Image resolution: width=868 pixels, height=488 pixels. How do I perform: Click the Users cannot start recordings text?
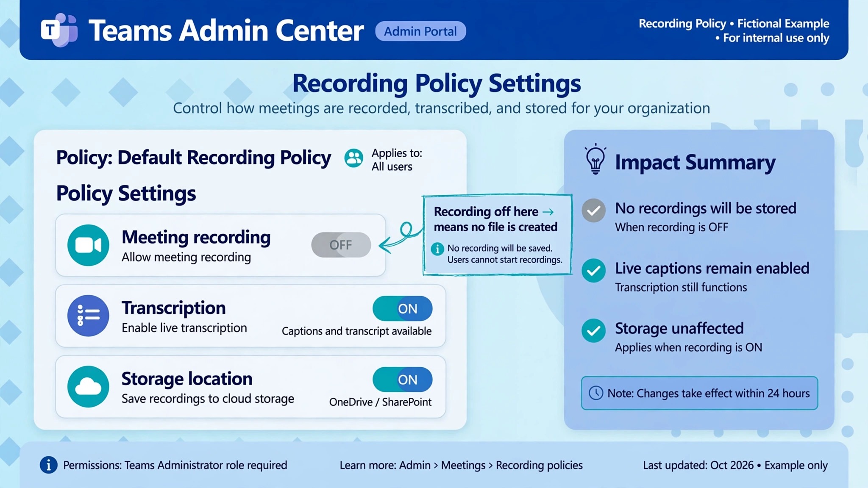pos(505,260)
